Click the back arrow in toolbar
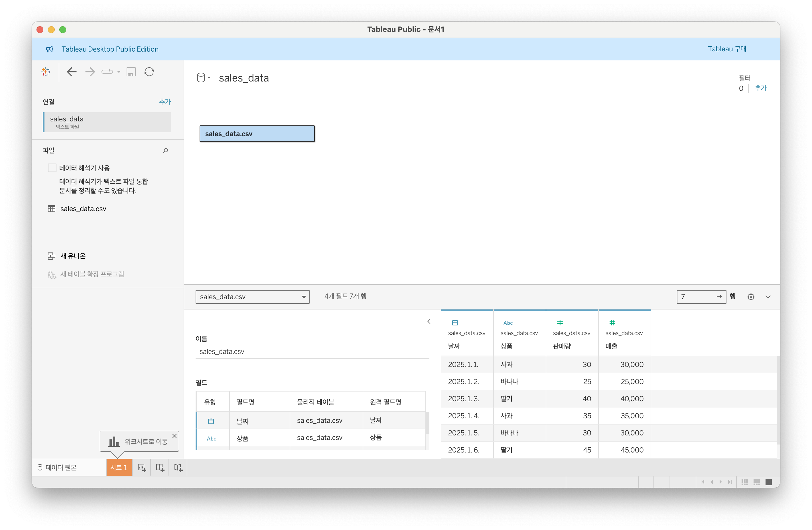Viewport: 812px width, 530px height. click(x=72, y=72)
